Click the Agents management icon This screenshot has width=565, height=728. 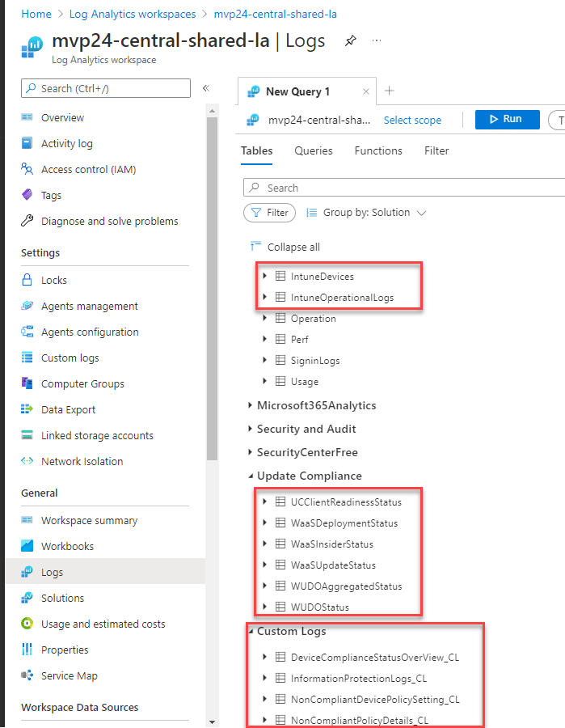click(27, 306)
